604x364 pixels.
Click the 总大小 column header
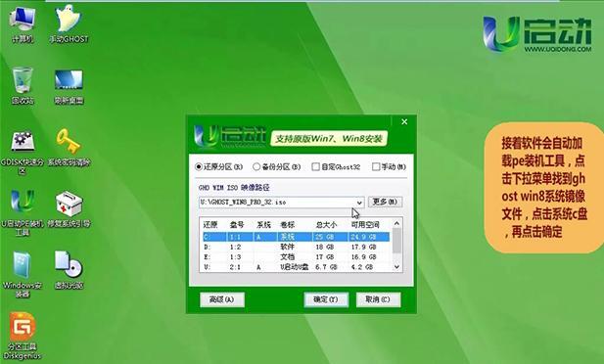click(x=326, y=224)
